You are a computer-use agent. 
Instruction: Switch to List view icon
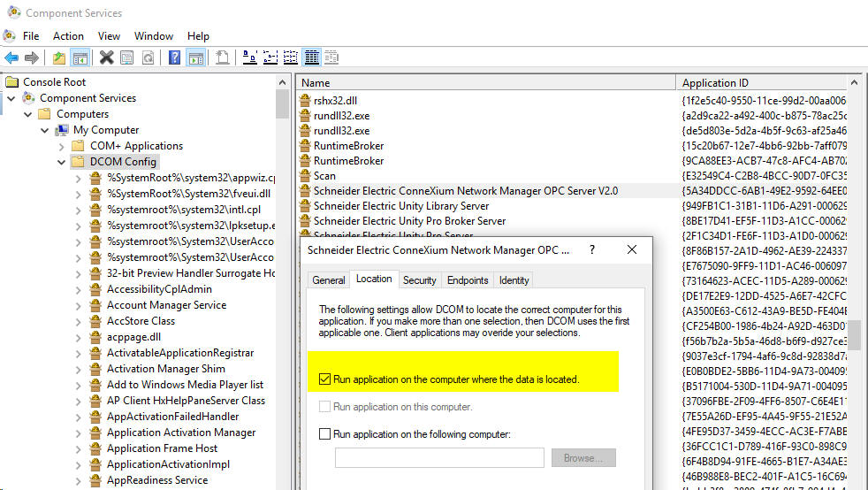click(291, 57)
